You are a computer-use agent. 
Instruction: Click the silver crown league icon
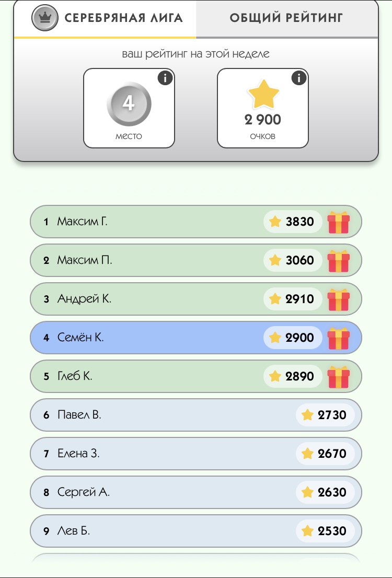[44, 18]
